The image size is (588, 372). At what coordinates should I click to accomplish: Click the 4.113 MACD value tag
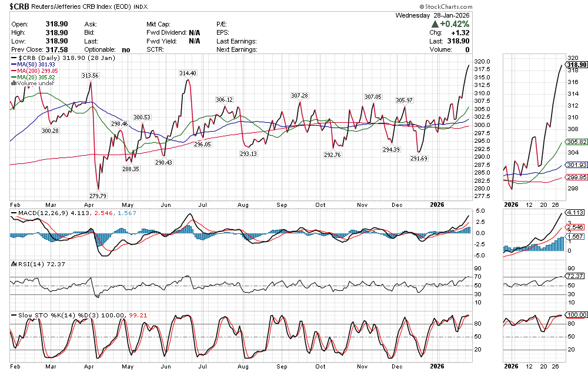tap(576, 212)
